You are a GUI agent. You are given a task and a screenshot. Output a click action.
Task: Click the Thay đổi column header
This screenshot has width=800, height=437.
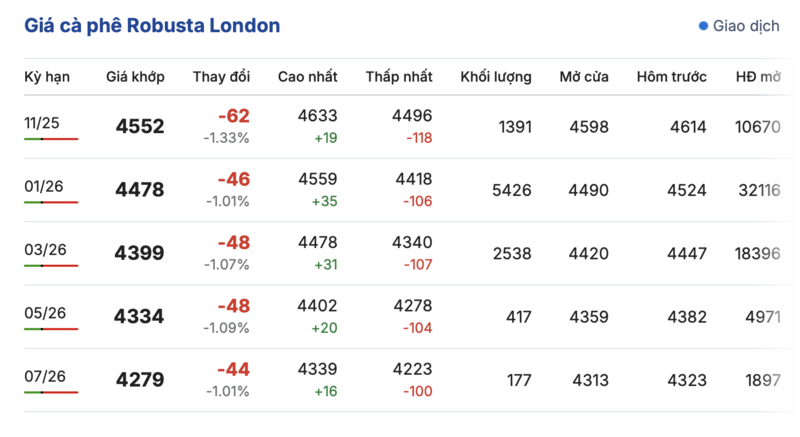coord(221,77)
